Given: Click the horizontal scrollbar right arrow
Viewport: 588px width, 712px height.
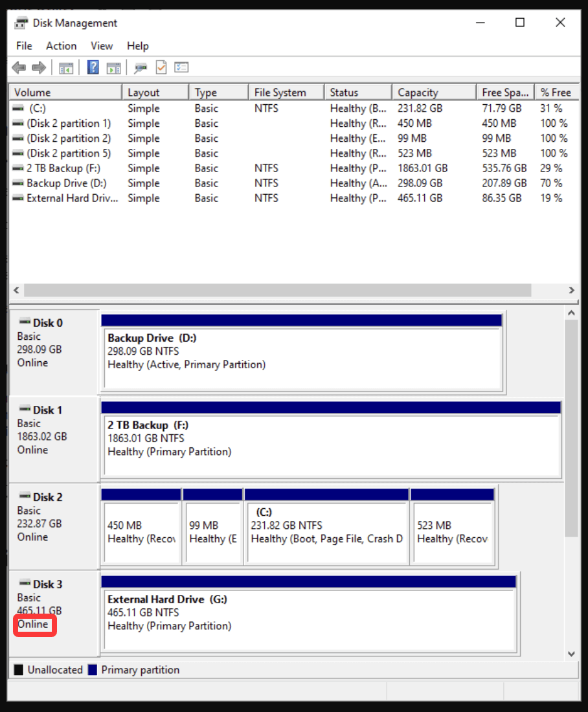Looking at the screenshot, I should (x=572, y=290).
